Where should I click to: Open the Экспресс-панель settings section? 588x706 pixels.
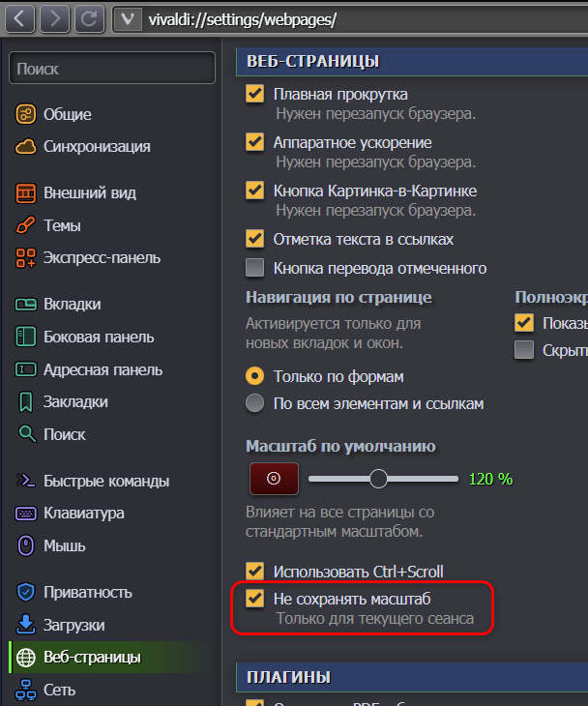click(x=102, y=258)
